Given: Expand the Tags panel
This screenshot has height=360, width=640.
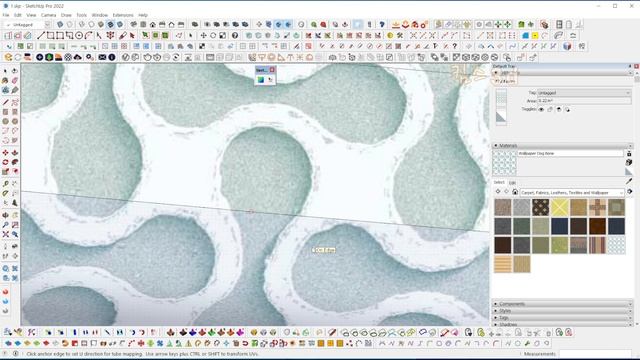Looking at the screenshot, I should [562, 318].
